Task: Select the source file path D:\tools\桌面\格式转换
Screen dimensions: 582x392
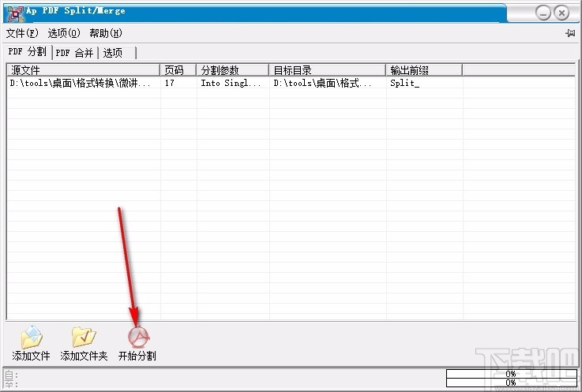Action: click(x=81, y=83)
